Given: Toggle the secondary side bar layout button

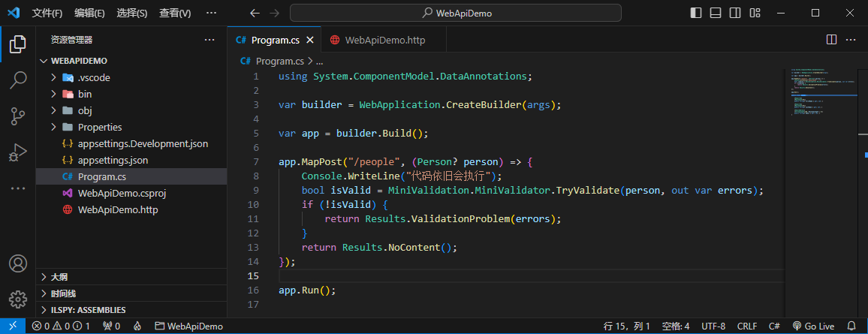Looking at the screenshot, I should click(x=735, y=13).
